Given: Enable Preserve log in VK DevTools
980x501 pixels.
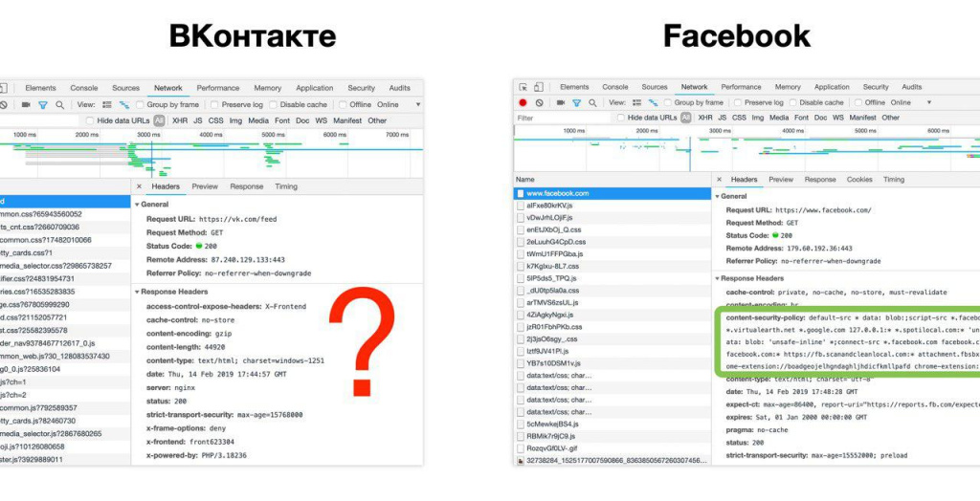Looking at the screenshot, I should tap(214, 105).
